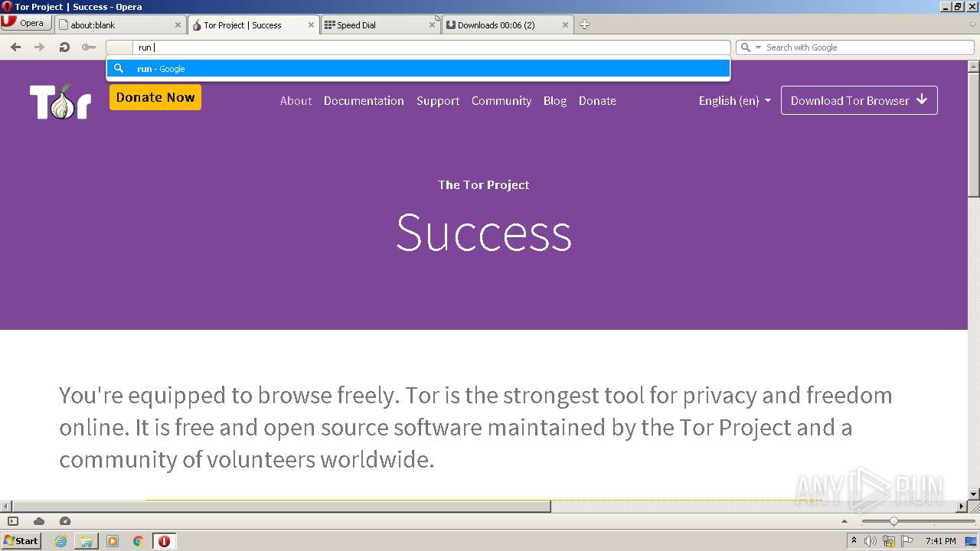This screenshot has width=980, height=551.
Task: Open the volume speaker tray icon
Action: pyautogui.click(x=871, y=541)
